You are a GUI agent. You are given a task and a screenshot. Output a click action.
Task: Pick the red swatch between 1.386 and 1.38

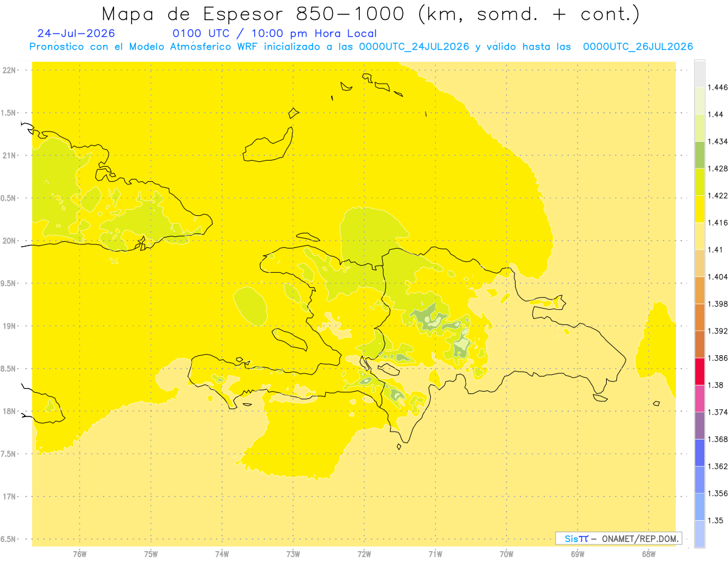tap(699, 371)
